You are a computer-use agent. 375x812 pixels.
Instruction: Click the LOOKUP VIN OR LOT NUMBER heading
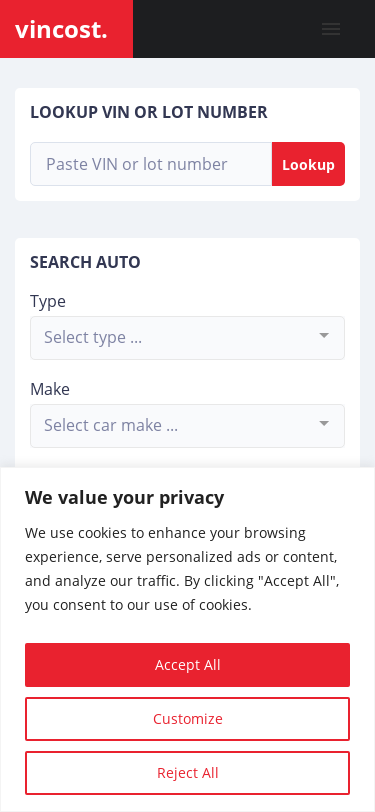coord(149,112)
